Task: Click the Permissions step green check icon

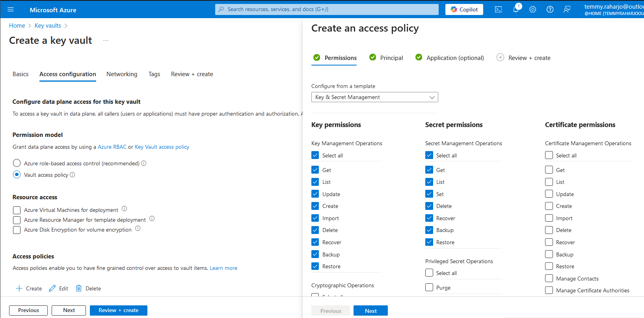Action: coord(316,58)
